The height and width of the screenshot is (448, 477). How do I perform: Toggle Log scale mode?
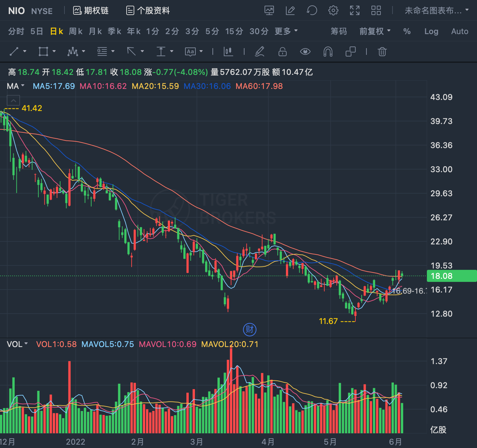point(431,31)
